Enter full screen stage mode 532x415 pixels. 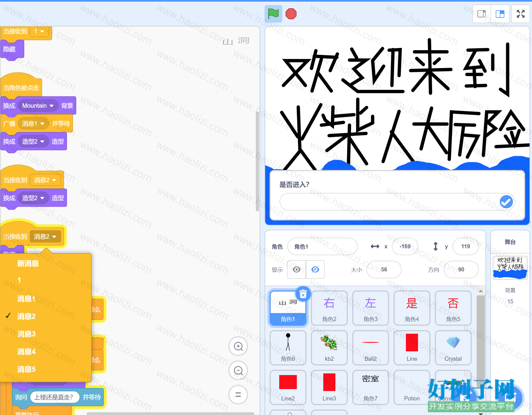[x=520, y=14]
